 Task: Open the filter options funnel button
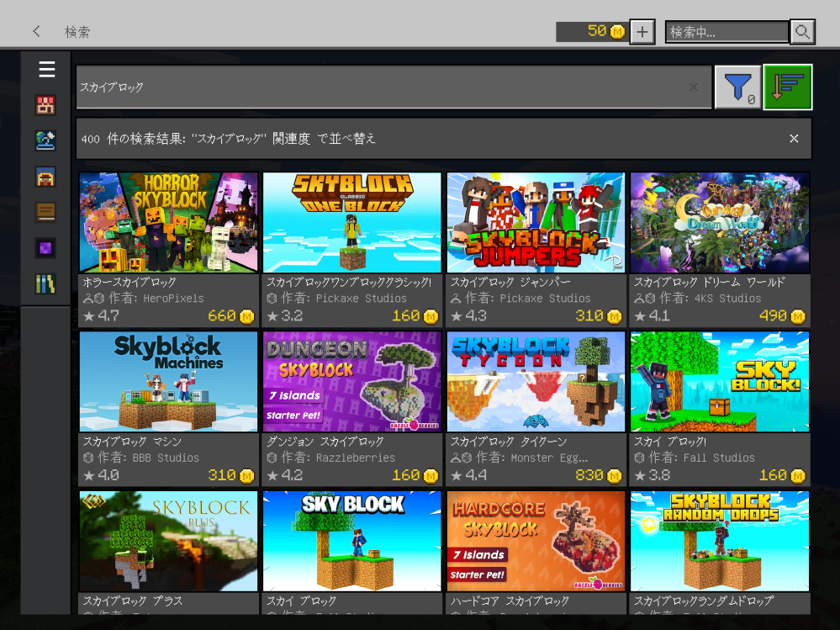(x=738, y=87)
